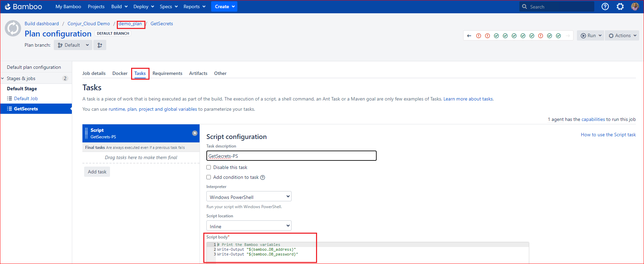This screenshot has width=644, height=264.
Task: Click the magnifier icon in the search box
Action: coord(524,6)
